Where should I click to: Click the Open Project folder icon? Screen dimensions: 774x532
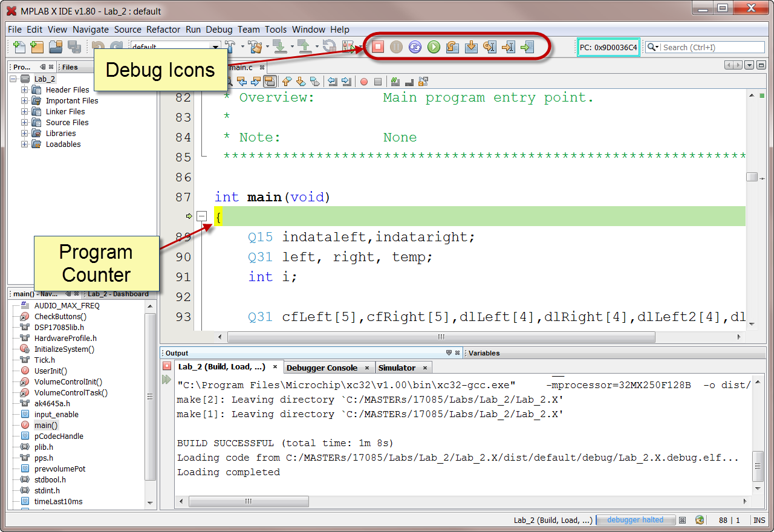[x=56, y=47]
